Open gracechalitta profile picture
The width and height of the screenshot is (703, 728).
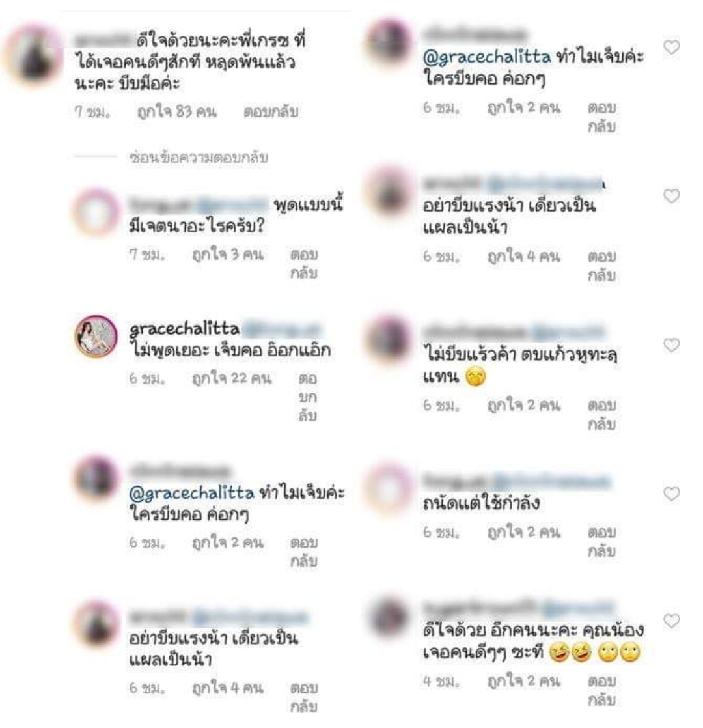(x=96, y=337)
